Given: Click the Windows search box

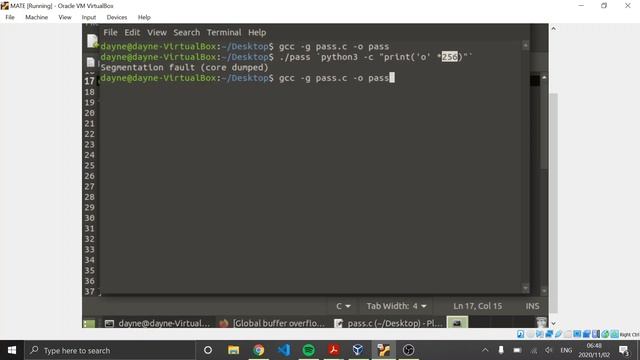Looking at the screenshot, I should click(111, 350).
